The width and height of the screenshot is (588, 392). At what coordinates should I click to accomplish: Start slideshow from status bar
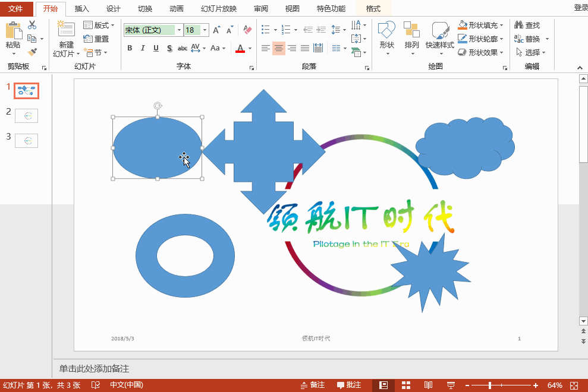(x=451, y=385)
